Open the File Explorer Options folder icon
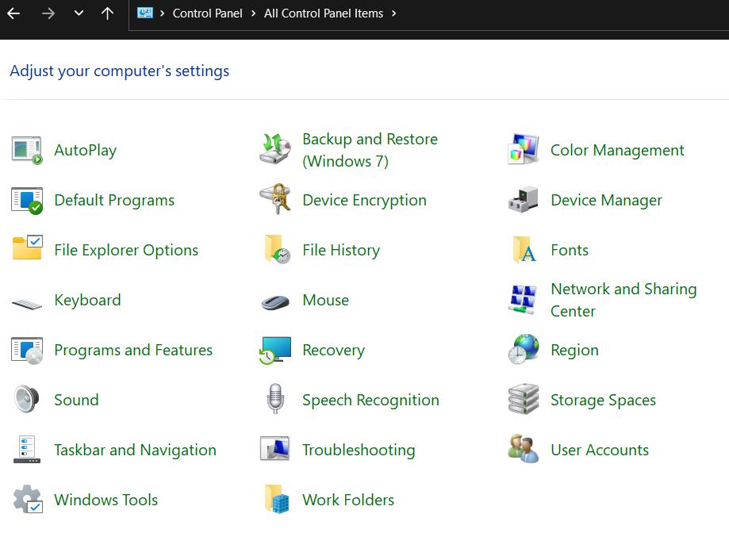Viewport: 729px width, 560px height. tap(27, 247)
